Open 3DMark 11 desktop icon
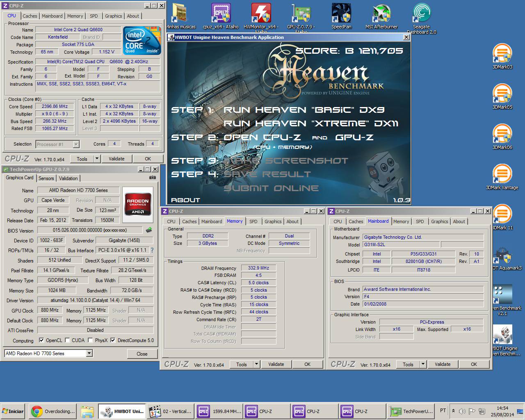 502,217
